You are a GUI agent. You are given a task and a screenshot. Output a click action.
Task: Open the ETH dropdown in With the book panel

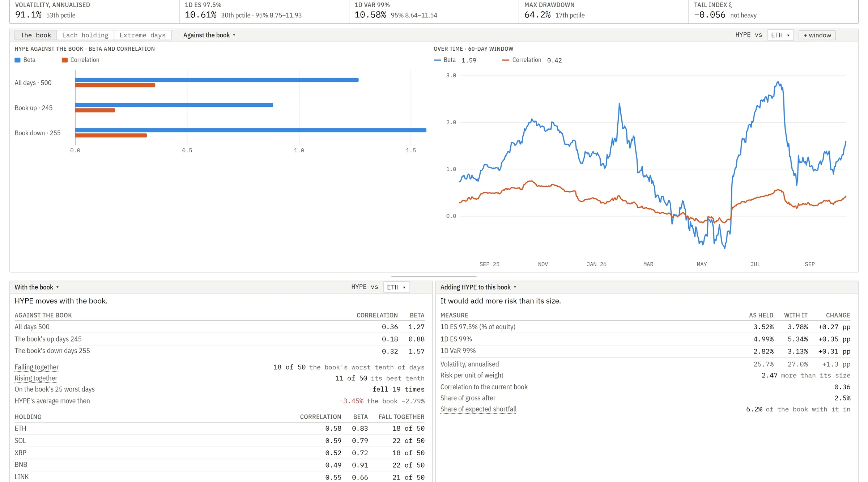coord(396,287)
